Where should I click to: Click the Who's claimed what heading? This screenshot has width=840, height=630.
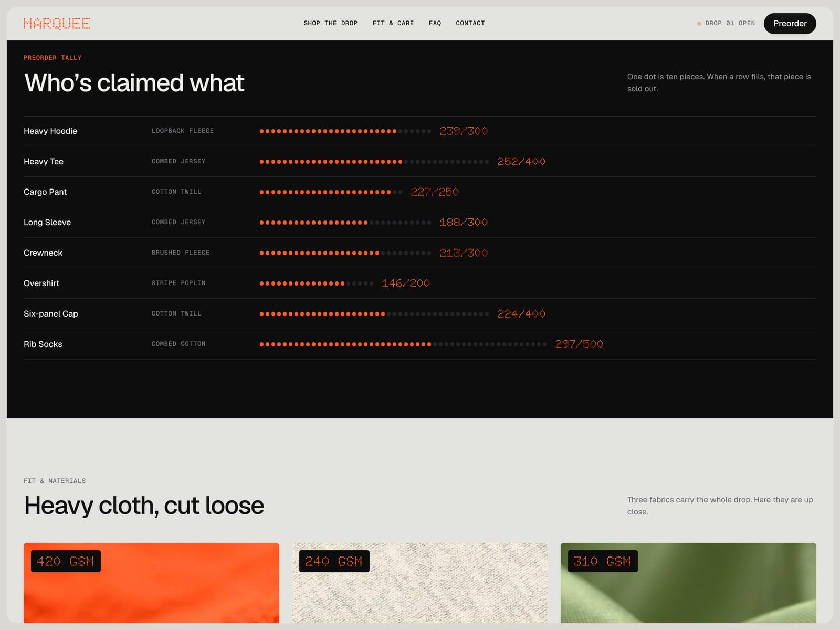point(134,82)
